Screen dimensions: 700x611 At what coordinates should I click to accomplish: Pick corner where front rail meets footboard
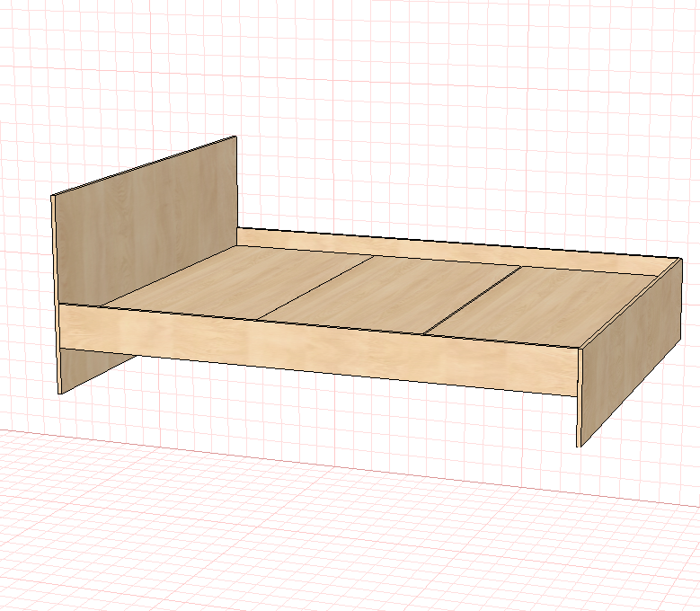(x=578, y=349)
